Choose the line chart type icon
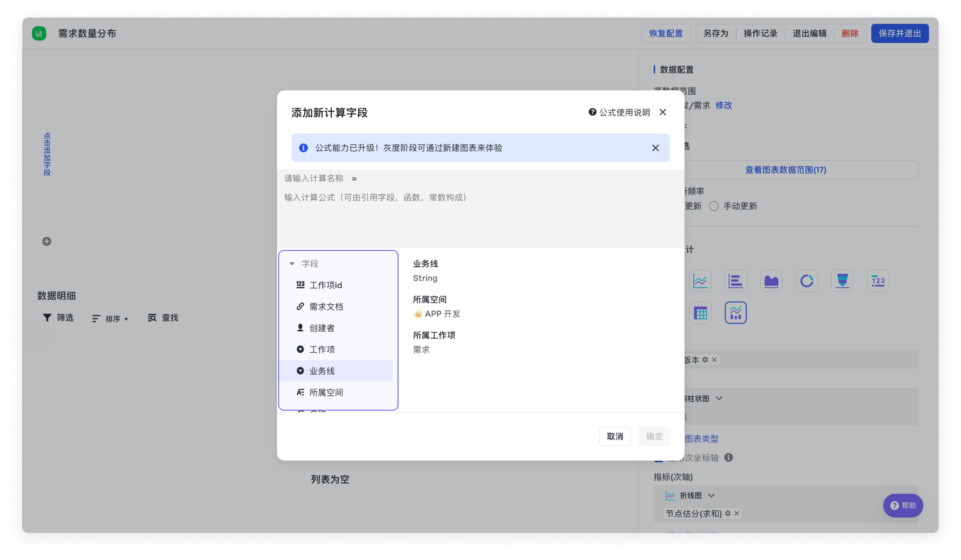This screenshot has height=560, width=961. (700, 281)
